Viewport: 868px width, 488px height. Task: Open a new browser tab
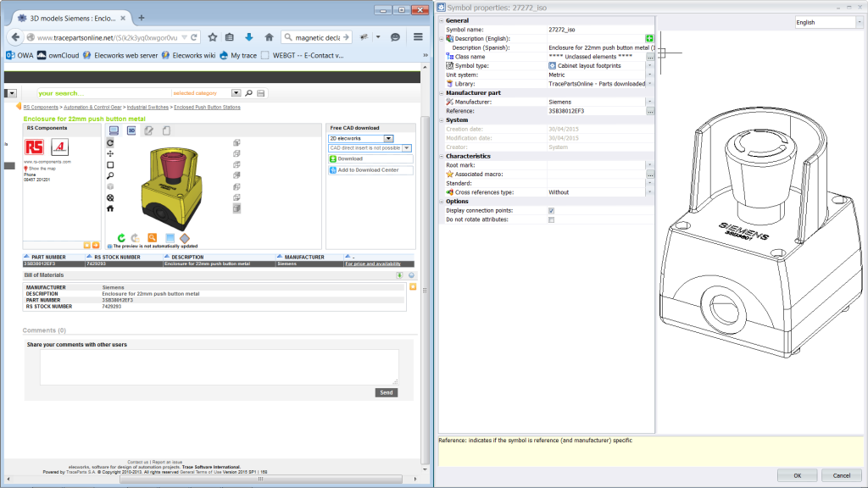142,18
